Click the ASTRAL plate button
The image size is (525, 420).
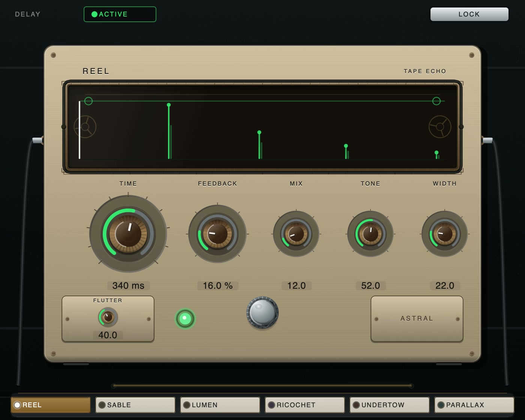[x=417, y=319]
